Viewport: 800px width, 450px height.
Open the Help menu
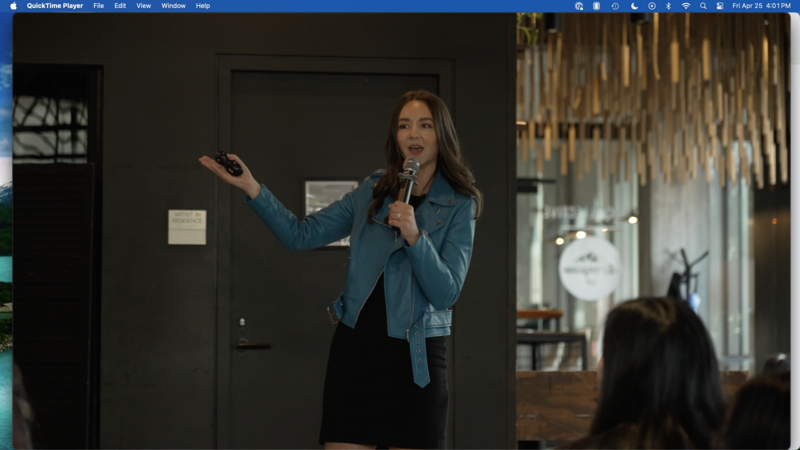coord(203,6)
